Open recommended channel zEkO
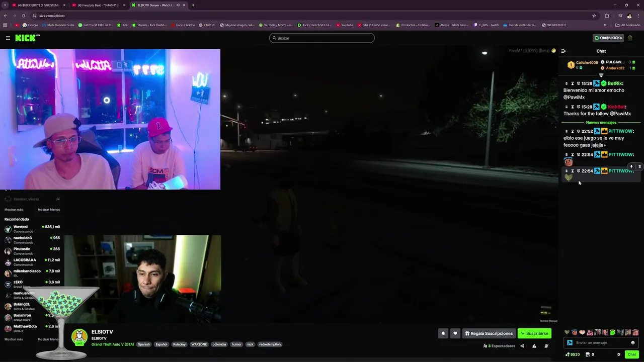The image size is (644, 362). point(32,284)
